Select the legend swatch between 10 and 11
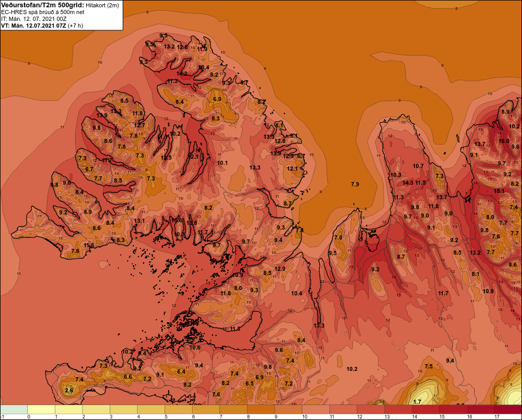 click(x=316, y=410)
